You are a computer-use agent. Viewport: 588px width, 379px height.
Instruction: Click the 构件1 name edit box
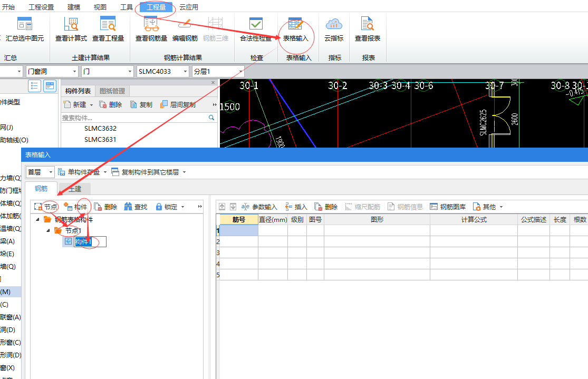point(90,242)
